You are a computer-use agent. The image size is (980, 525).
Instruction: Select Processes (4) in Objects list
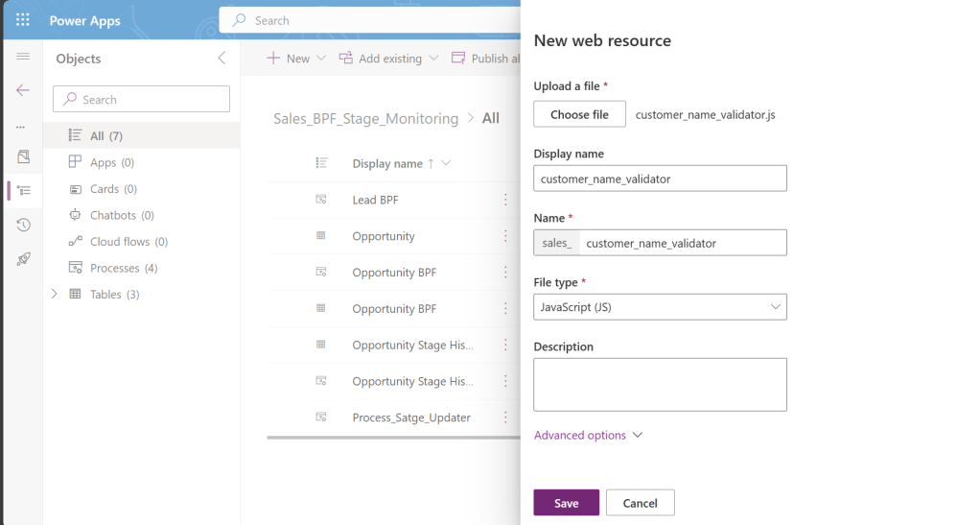[x=123, y=268]
